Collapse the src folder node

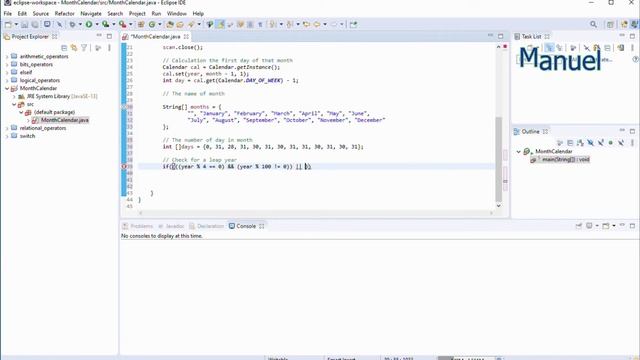pyautogui.click(x=14, y=104)
